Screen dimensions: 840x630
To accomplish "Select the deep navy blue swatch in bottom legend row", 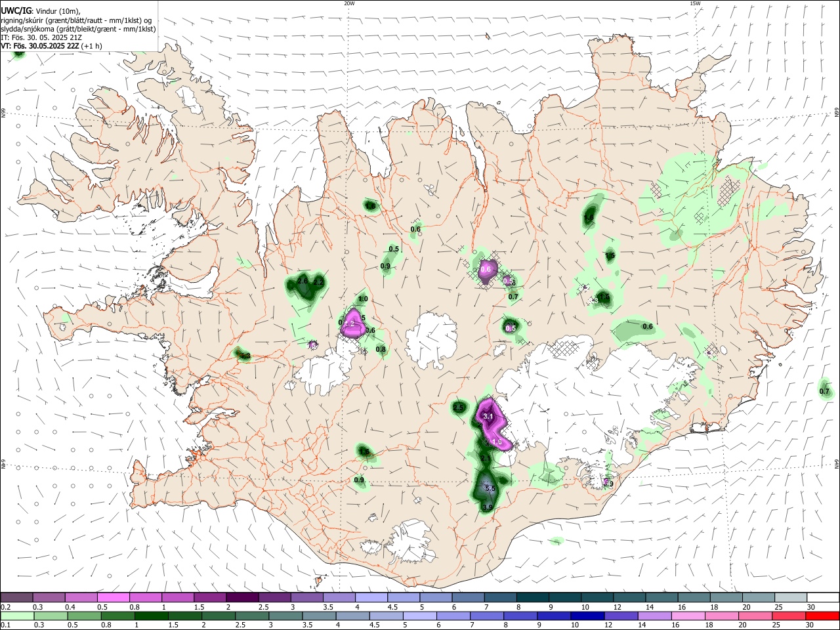I will coord(587,616).
